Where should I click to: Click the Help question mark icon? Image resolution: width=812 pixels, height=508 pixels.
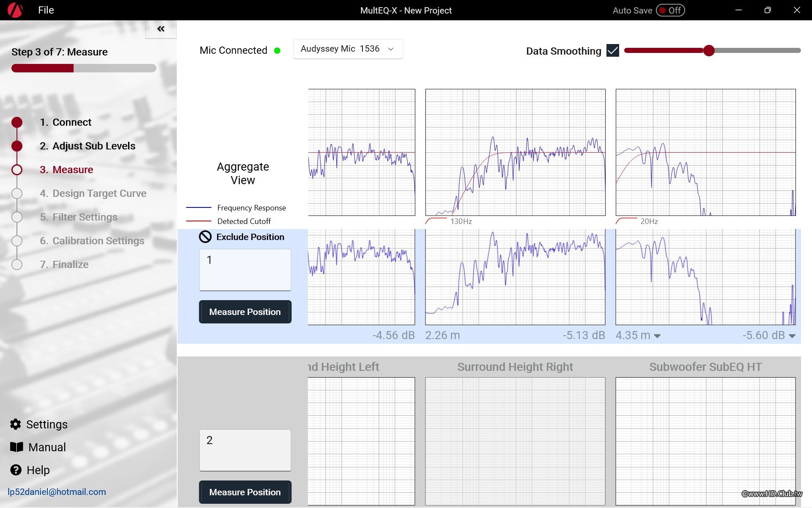pos(16,470)
